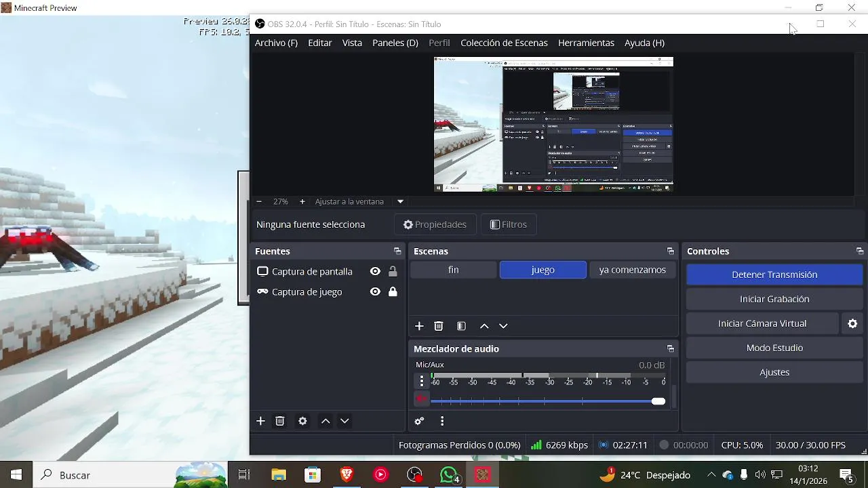868x488 pixels.
Task: Click the CPU: 5.0% status text
Action: coord(742,445)
